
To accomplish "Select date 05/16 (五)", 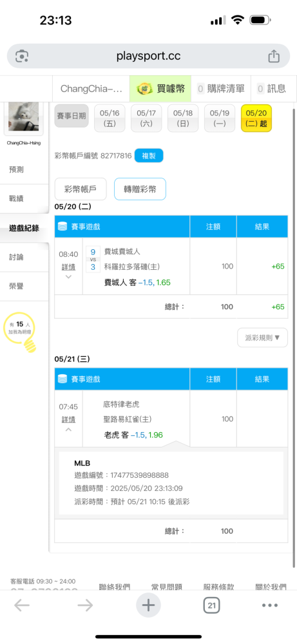I will coord(110,118).
